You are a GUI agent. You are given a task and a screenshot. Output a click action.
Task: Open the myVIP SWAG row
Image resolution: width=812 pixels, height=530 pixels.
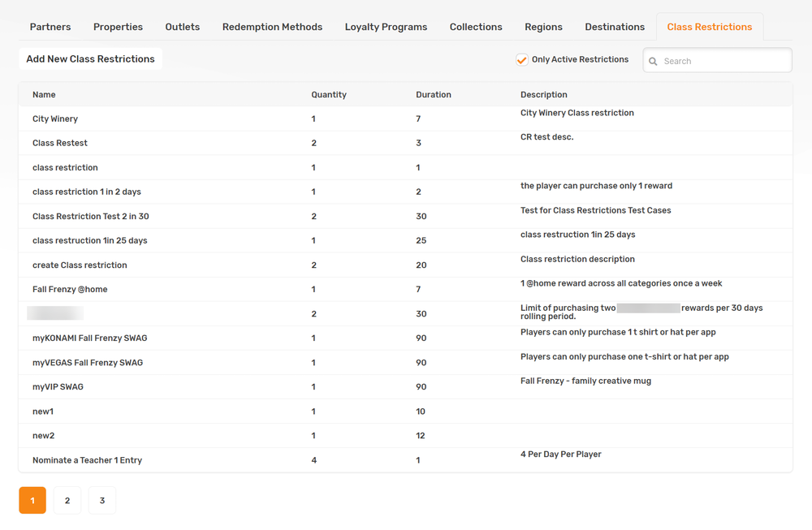[x=405, y=387]
